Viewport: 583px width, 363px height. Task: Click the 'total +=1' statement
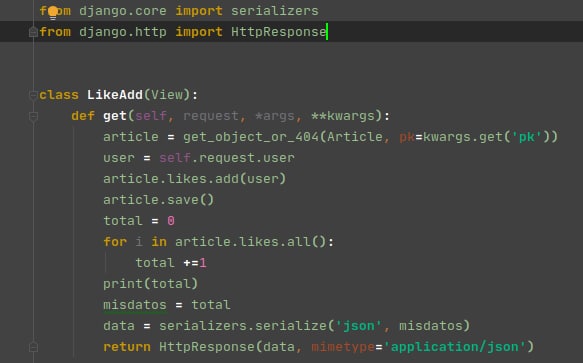point(171,263)
